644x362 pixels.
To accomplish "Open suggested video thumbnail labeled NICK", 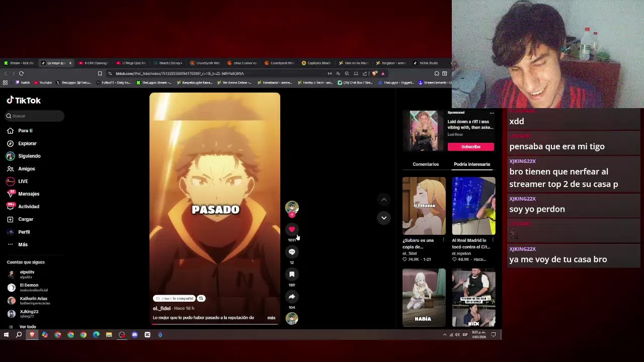I will point(473,298).
